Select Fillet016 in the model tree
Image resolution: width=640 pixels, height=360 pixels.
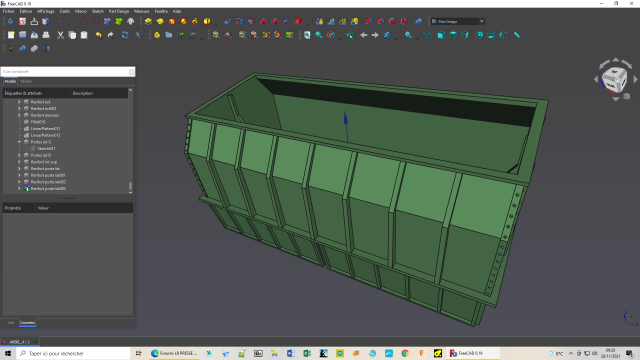click(x=38, y=122)
